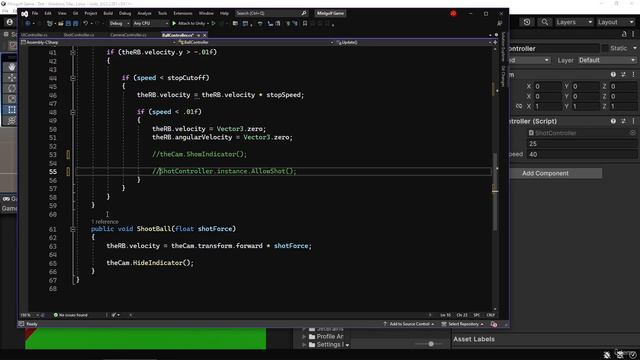
Task: Open the Project menu
Action: click(x=91, y=13)
